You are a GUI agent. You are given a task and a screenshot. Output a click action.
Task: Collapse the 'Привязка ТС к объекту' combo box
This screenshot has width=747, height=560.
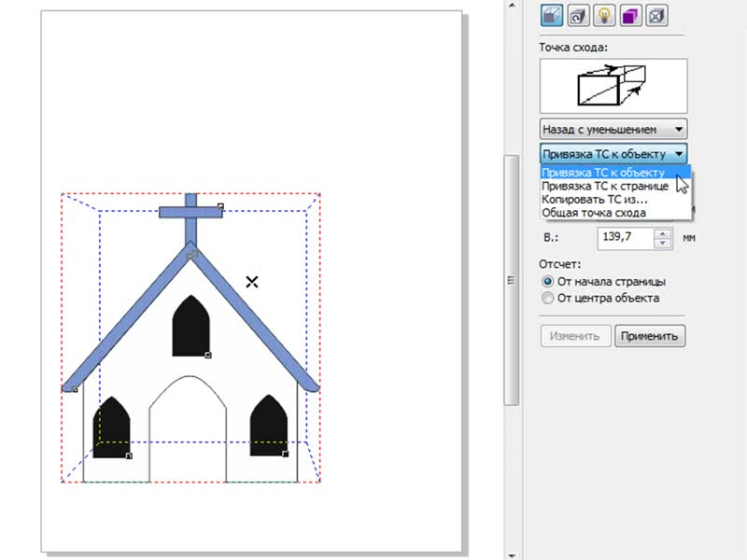(679, 154)
